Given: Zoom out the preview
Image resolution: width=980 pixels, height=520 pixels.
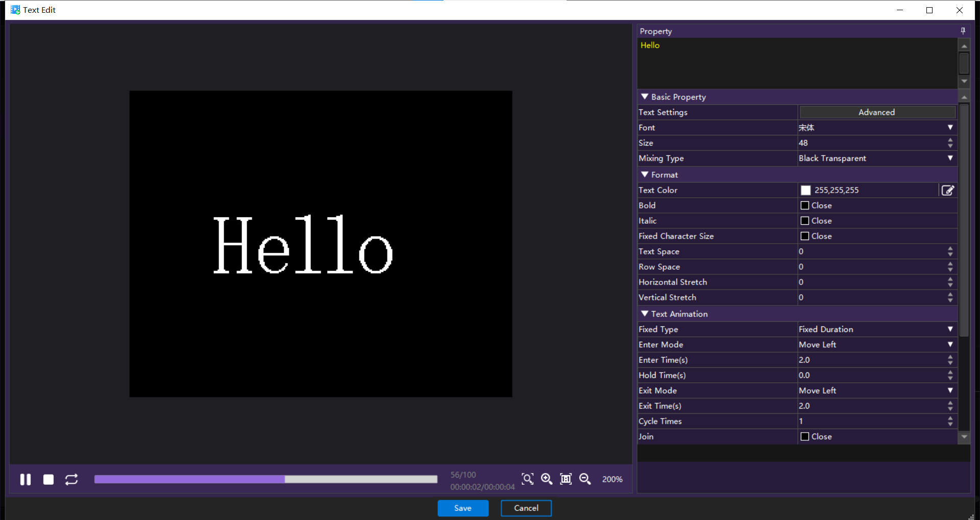Looking at the screenshot, I should [x=585, y=479].
